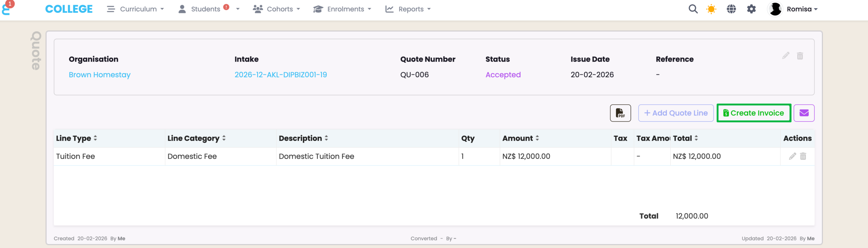Viewport: 868px width, 248px height.
Task: Click Add Quote Line button
Action: coord(676,113)
